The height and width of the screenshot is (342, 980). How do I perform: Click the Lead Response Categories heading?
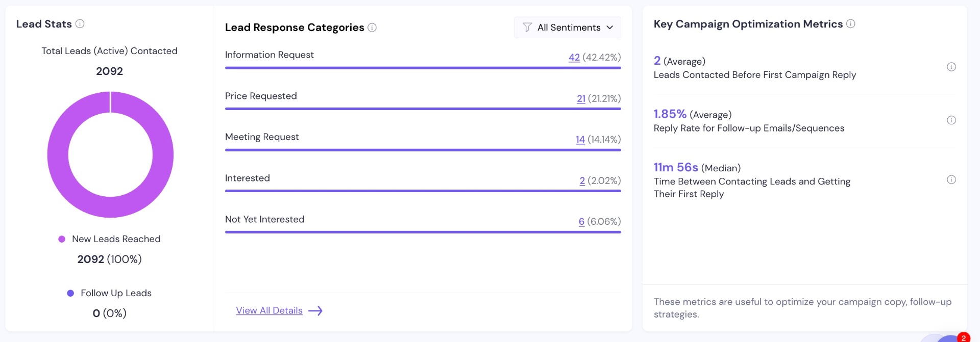[295, 28]
